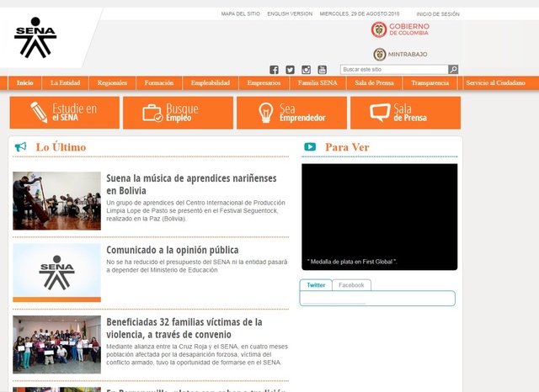Open the SENA Facebook page icon
539x392 pixels.
tap(274, 70)
